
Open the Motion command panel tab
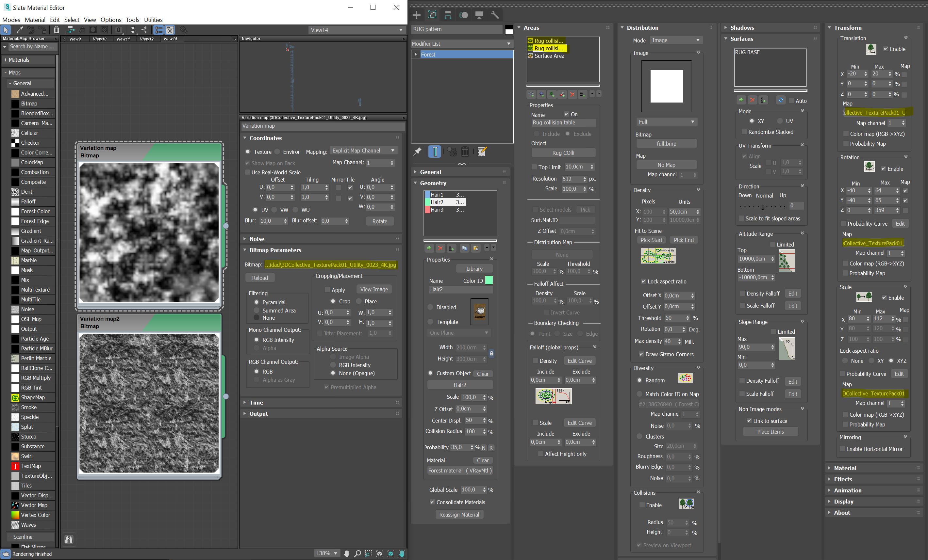(464, 15)
